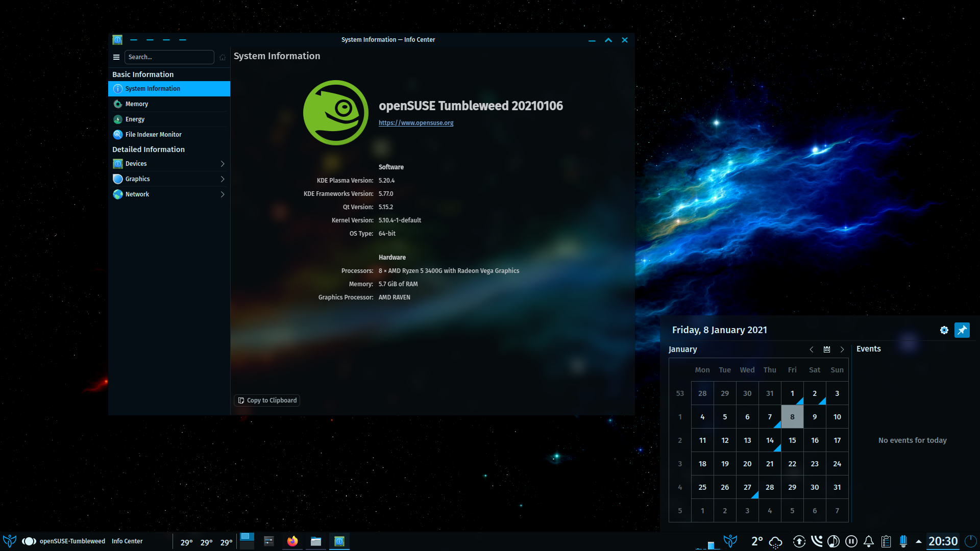Select System Information in the sidebar
Image resolution: width=980 pixels, height=551 pixels.
click(x=169, y=89)
